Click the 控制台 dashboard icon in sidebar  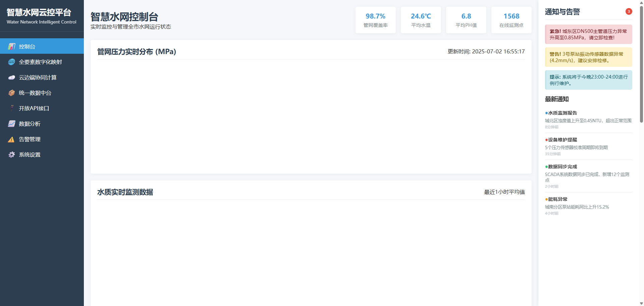[12, 46]
